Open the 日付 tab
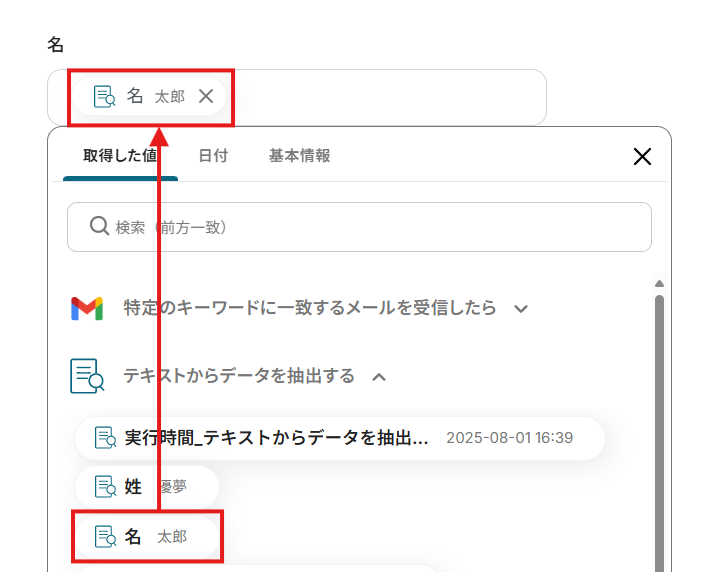The height and width of the screenshot is (572, 719). point(213,155)
